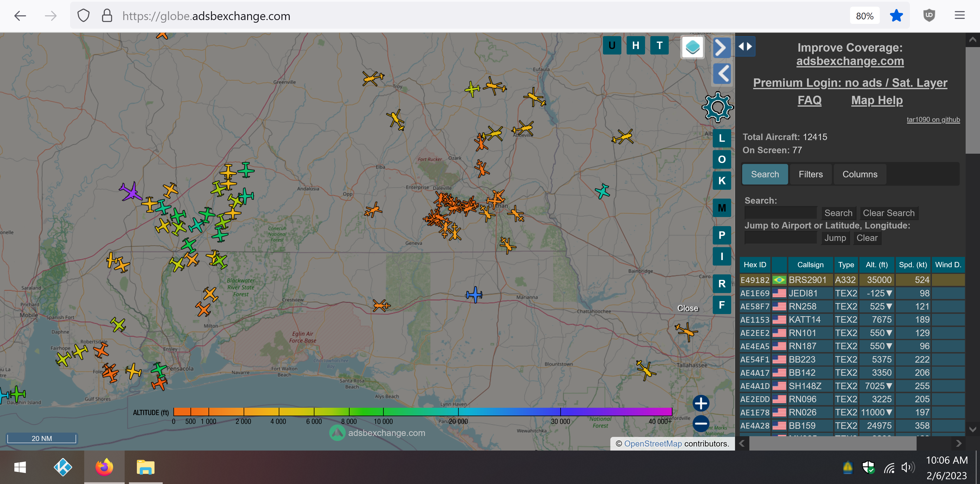Select aircraft row JEDI81

(x=852, y=293)
